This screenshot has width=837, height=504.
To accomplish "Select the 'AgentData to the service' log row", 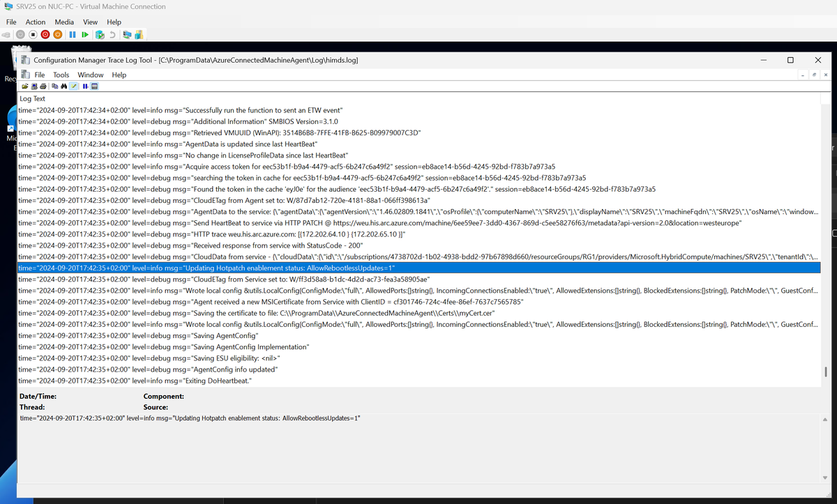I will [x=418, y=211].
